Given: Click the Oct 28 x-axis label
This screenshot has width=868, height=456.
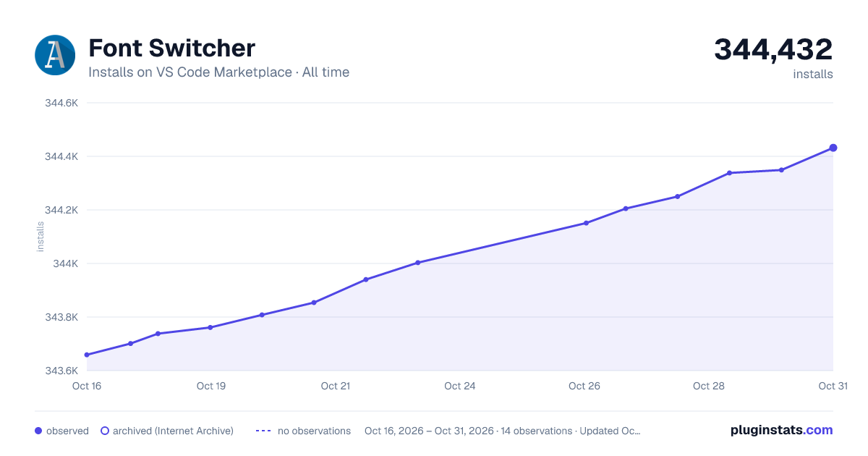Looking at the screenshot, I should pyautogui.click(x=709, y=386).
